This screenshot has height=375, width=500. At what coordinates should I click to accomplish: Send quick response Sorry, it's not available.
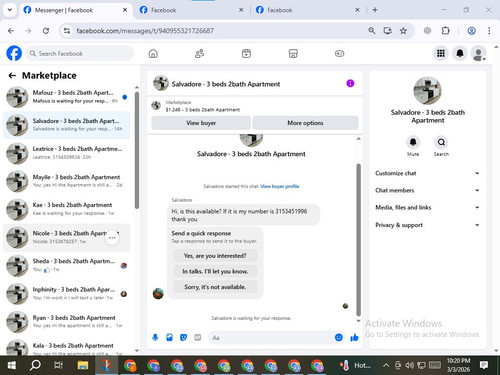click(215, 287)
